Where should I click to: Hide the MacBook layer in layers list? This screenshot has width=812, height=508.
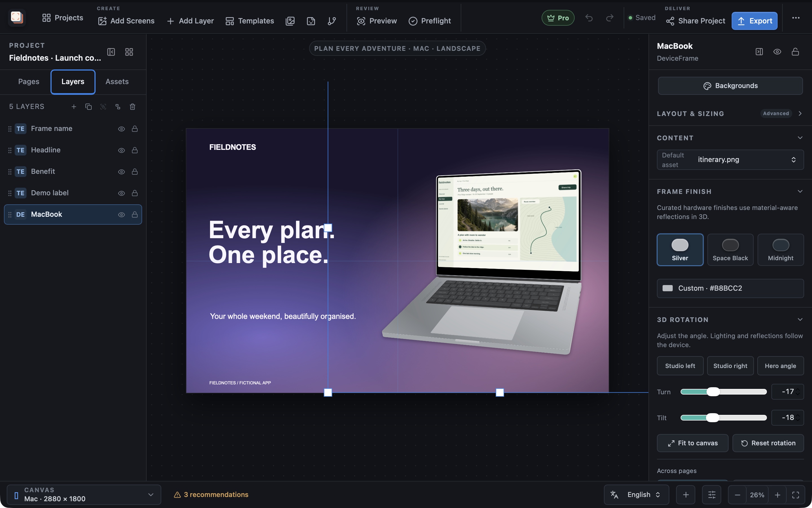pos(122,214)
